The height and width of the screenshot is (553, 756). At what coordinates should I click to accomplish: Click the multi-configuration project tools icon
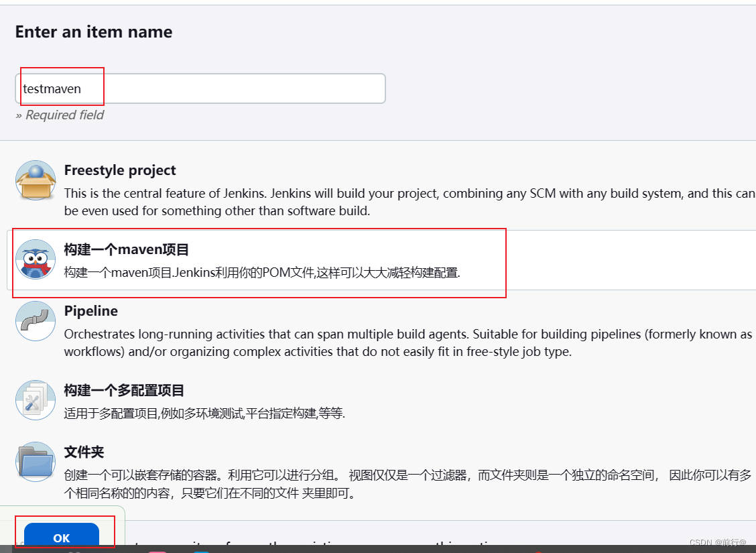(x=36, y=400)
